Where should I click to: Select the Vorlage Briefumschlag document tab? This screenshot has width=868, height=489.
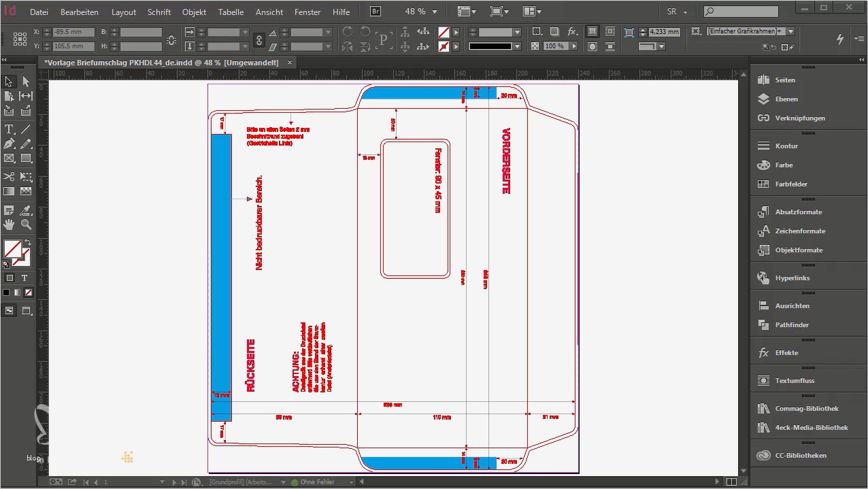click(163, 62)
